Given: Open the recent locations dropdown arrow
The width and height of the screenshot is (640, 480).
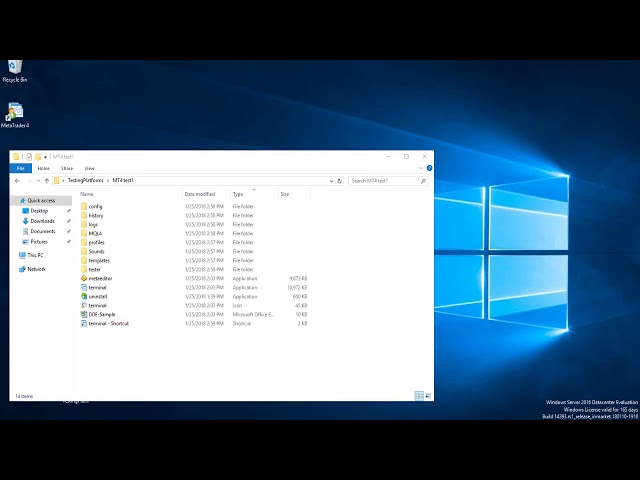Looking at the screenshot, I should pyautogui.click(x=37, y=181).
